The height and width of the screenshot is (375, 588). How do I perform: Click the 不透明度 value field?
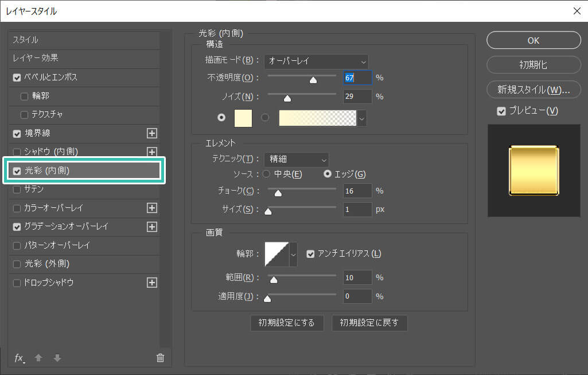357,78
